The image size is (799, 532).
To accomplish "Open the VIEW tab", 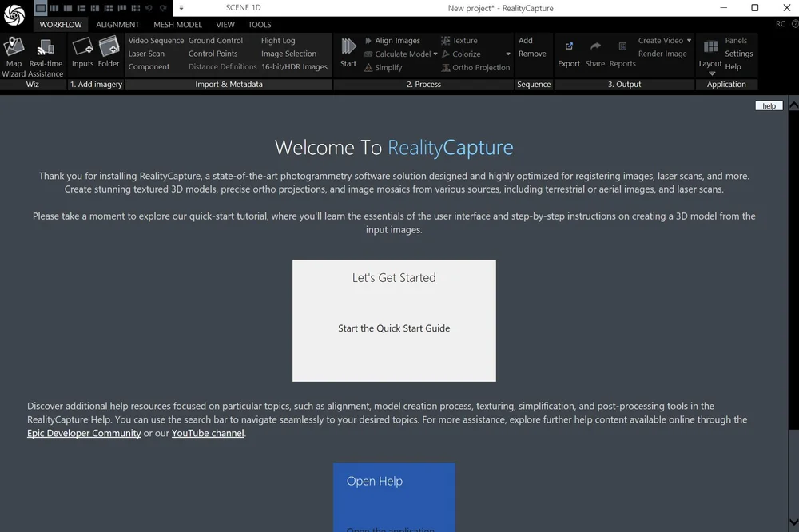I will tap(225, 25).
